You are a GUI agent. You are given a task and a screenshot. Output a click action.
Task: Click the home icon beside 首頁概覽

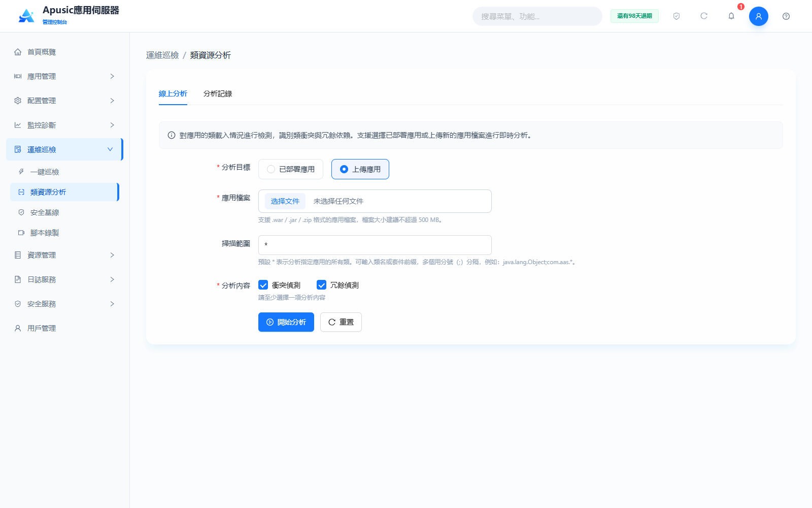pos(18,52)
